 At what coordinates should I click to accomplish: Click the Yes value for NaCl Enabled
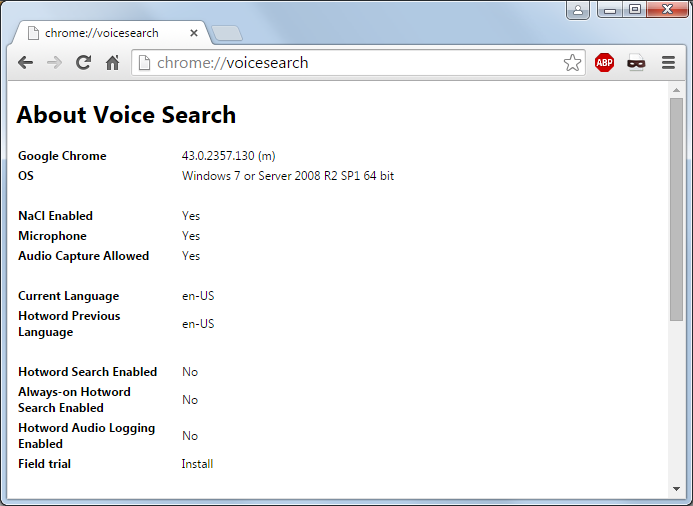[191, 216]
